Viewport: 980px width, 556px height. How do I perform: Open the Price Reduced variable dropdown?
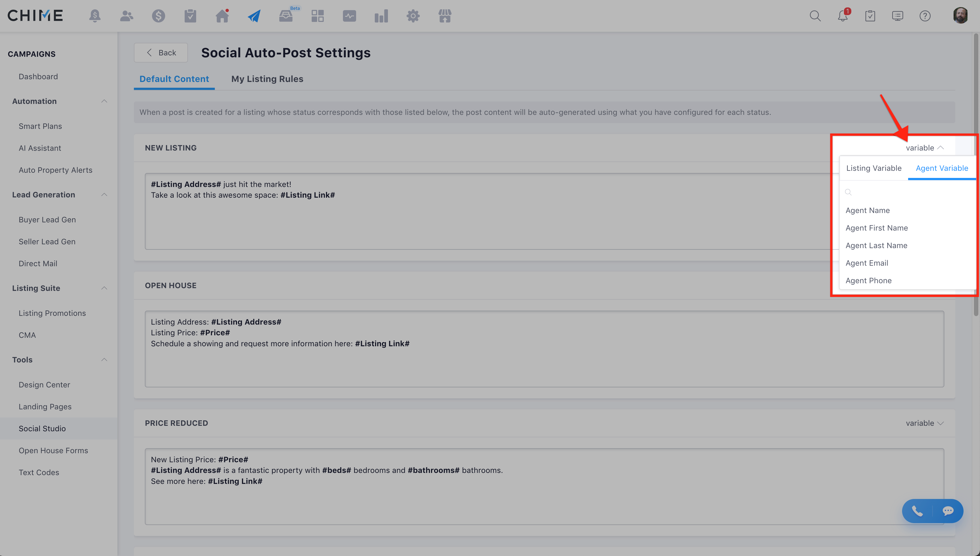click(x=925, y=423)
